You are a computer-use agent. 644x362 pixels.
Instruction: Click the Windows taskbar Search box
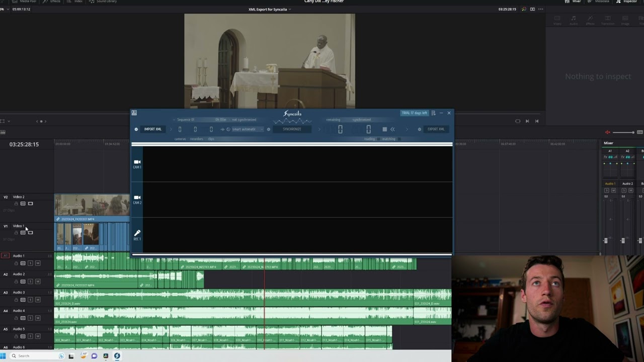(x=37, y=356)
